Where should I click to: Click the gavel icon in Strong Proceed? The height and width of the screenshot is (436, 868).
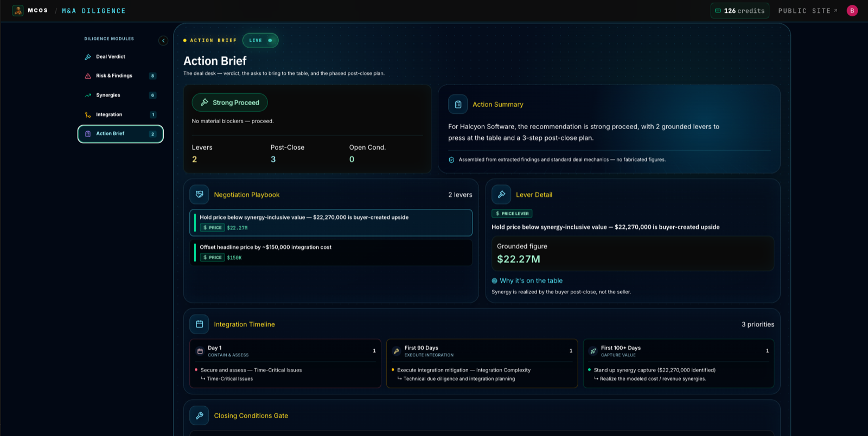205,102
